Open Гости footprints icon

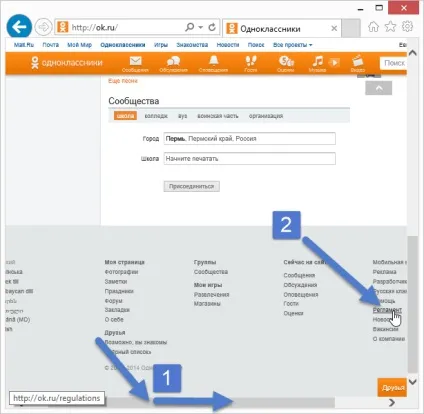[x=251, y=64]
